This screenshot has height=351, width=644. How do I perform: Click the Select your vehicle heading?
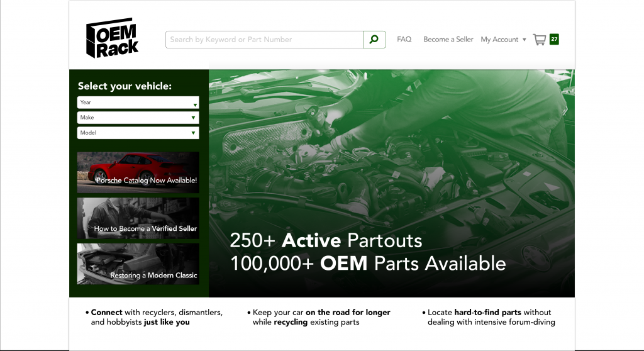click(125, 86)
